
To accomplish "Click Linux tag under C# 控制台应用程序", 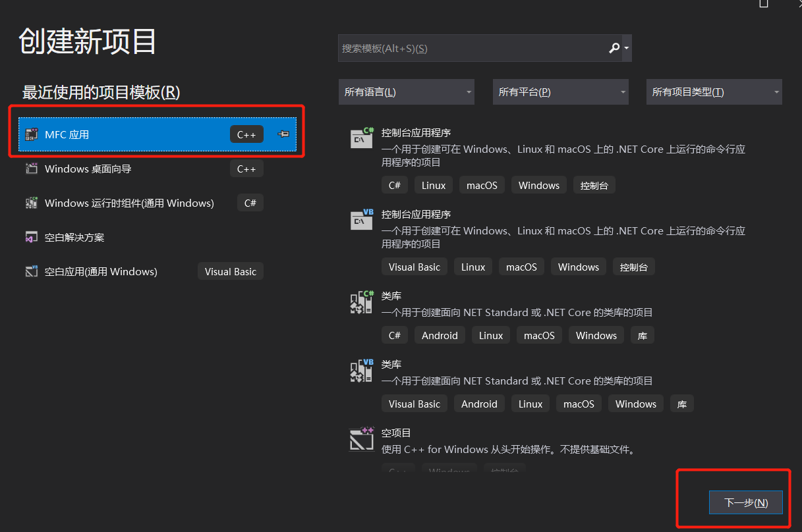I will (x=434, y=185).
